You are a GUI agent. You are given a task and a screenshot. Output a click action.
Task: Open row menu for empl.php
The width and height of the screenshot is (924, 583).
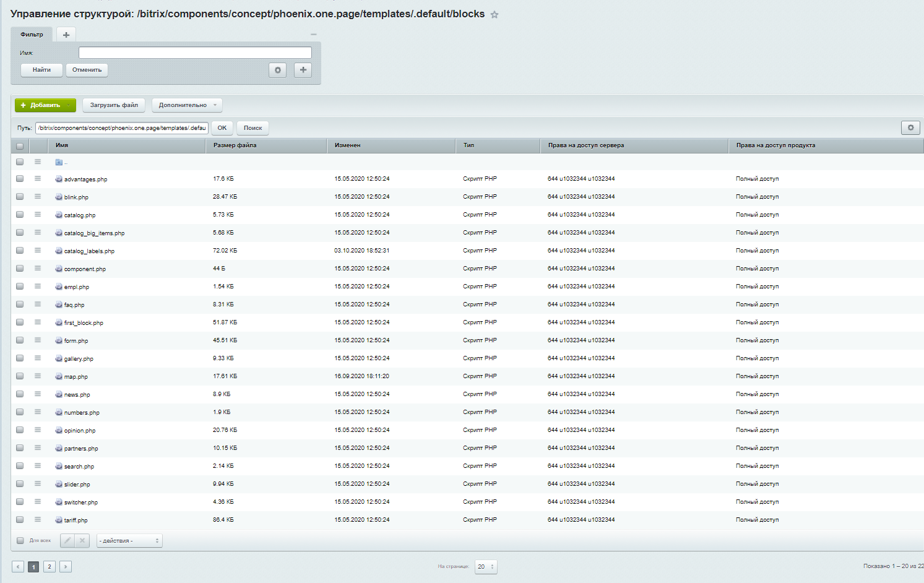[38, 286]
